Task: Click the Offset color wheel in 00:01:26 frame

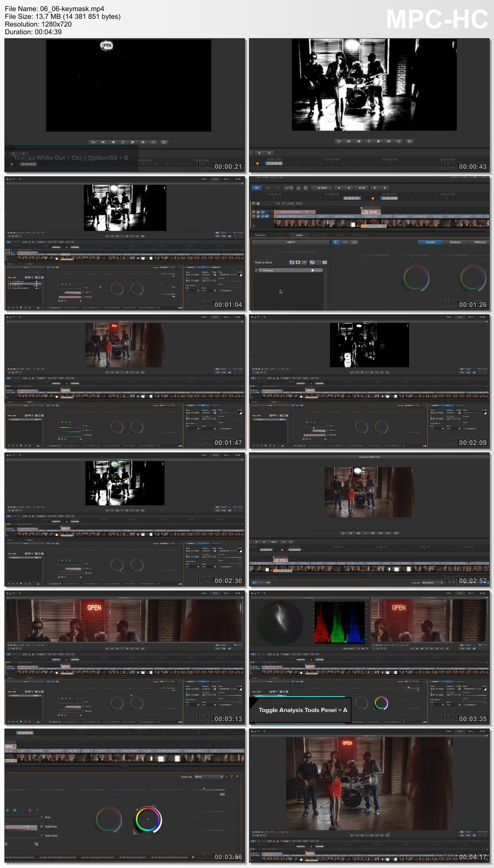Action: click(416, 278)
